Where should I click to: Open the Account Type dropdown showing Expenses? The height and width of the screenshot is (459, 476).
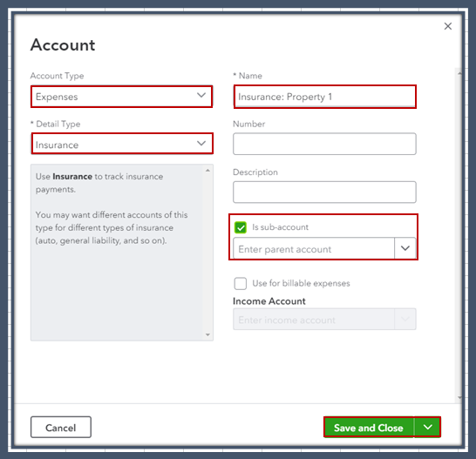[x=121, y=97]
